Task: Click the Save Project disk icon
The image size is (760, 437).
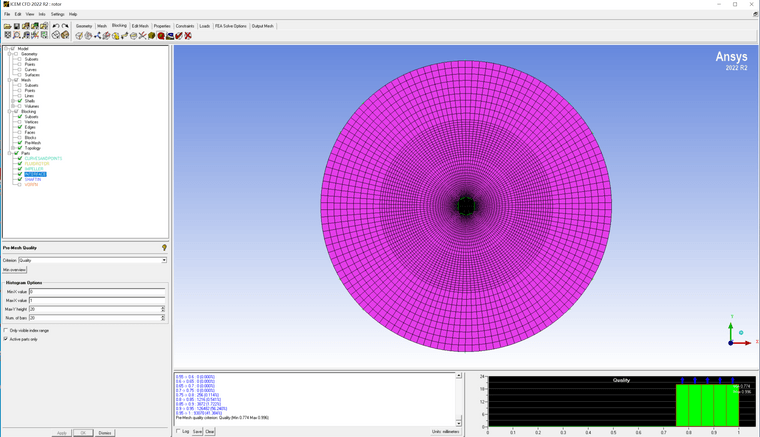Action: (x=17, y=26)
